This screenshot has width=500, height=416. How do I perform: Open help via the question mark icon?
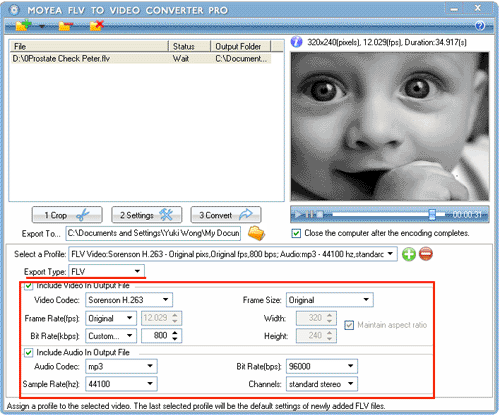pyautogui.click(x=480, y=25)
